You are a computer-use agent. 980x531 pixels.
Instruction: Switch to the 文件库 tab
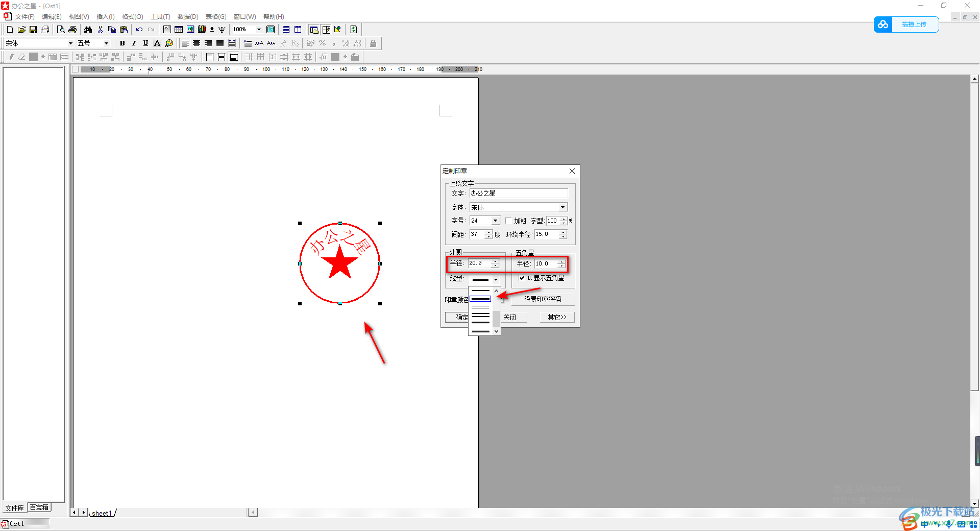[x=15, y=508]
